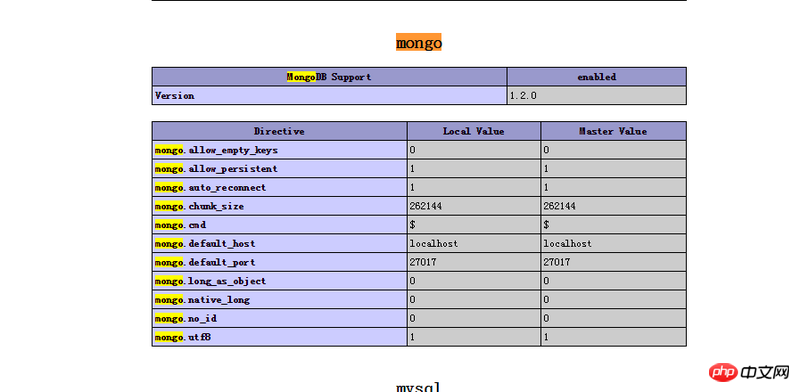Click the master value of mongo.utf8
The width and height of the screenshot is (800, 392).
pyautogui.click(x=613, y=337)
